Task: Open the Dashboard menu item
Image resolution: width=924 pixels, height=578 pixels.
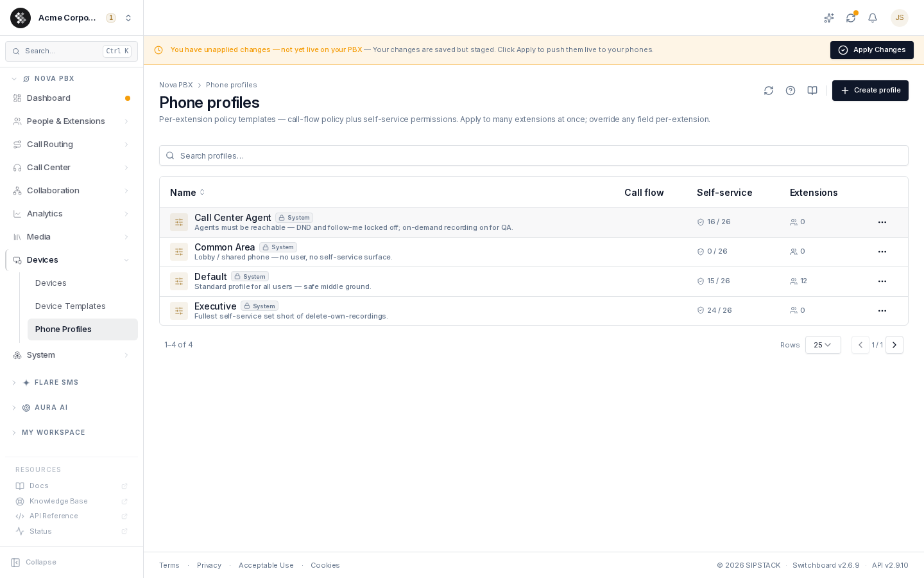Action: tap(72, 98)
